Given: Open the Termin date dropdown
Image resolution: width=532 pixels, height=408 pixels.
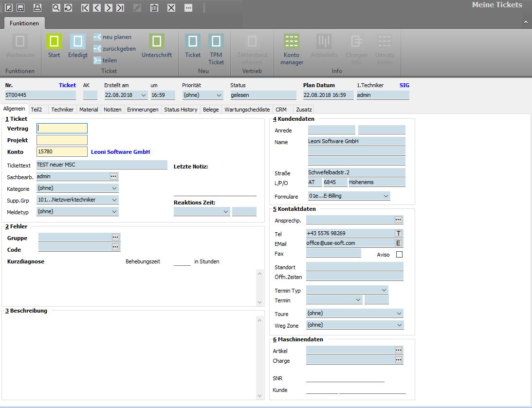Looking at the screenshot, I should (x=358, y=300).
